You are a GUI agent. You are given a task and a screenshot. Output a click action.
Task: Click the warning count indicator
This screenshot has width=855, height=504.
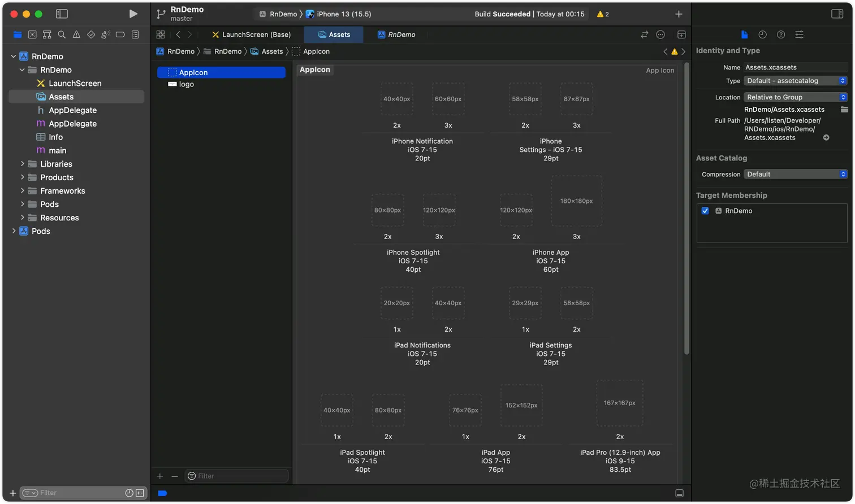(x=603, y=14)
